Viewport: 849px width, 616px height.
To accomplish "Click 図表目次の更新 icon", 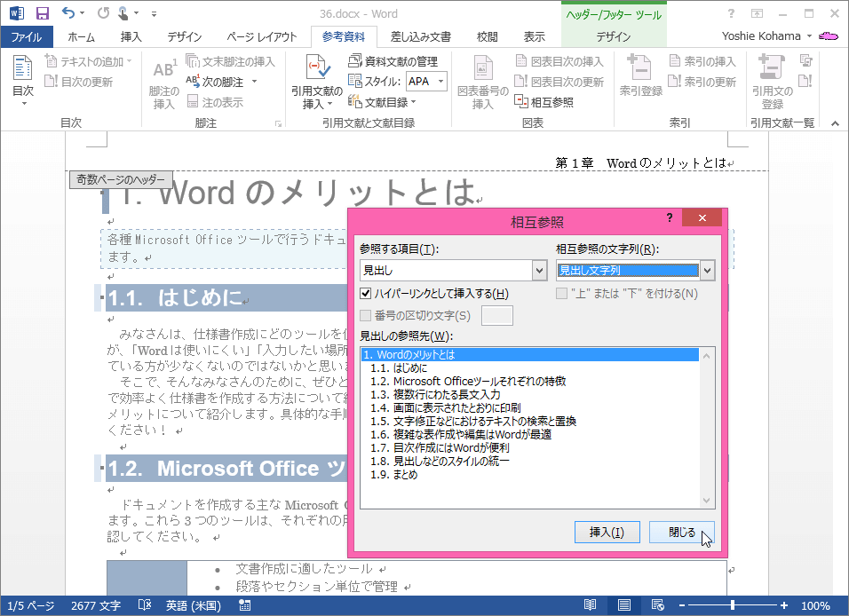I will (x=559, y=82).
